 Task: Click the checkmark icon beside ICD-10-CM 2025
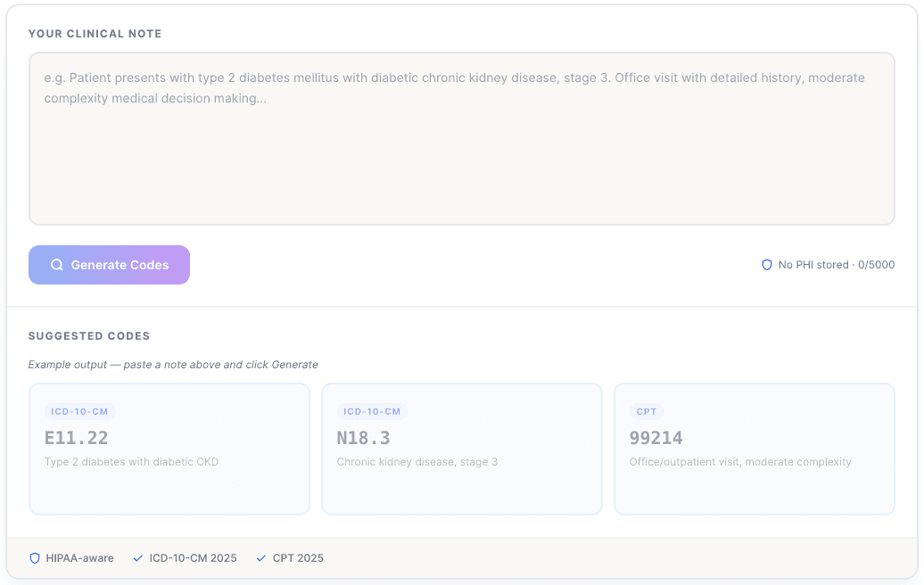[x=137, y=558]
